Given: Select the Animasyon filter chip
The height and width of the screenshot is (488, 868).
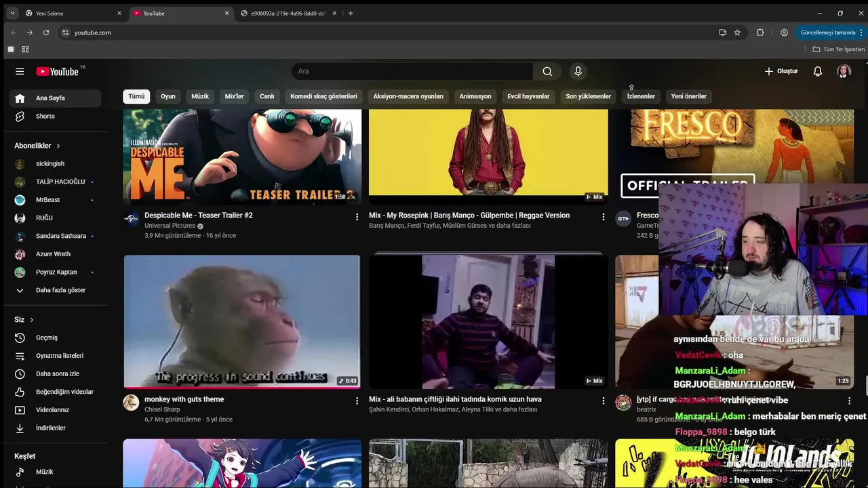Looking at the screenshot, I should tap(475, 96).
